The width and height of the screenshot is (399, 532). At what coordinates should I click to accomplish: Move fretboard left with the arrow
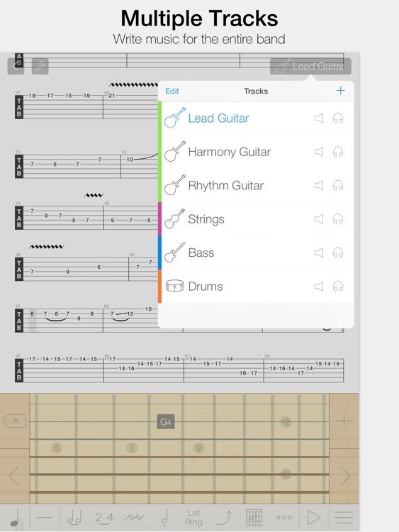click(x=13, y=476)
